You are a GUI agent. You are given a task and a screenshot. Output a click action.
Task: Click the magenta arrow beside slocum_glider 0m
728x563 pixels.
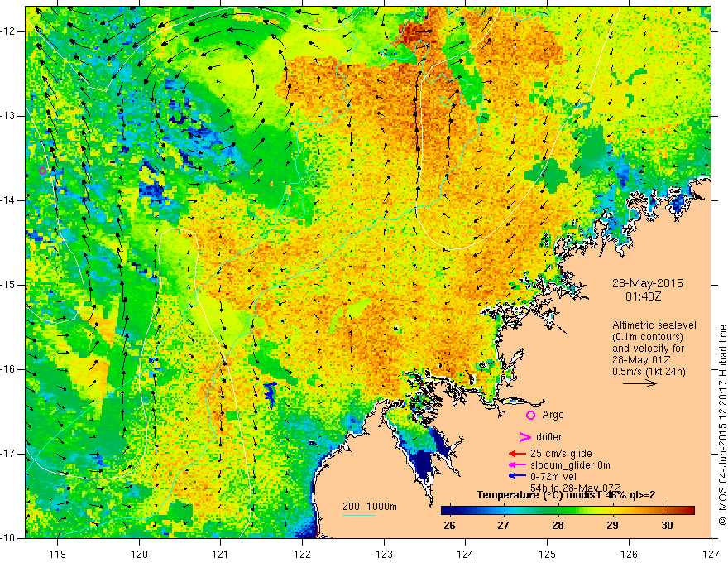pos(517,465)
